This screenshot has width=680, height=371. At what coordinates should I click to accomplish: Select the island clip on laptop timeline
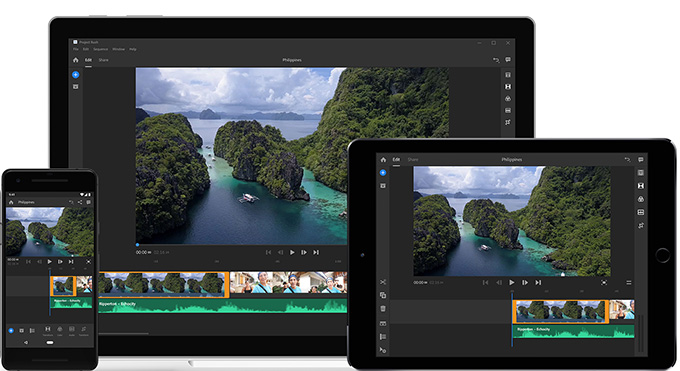163,284
